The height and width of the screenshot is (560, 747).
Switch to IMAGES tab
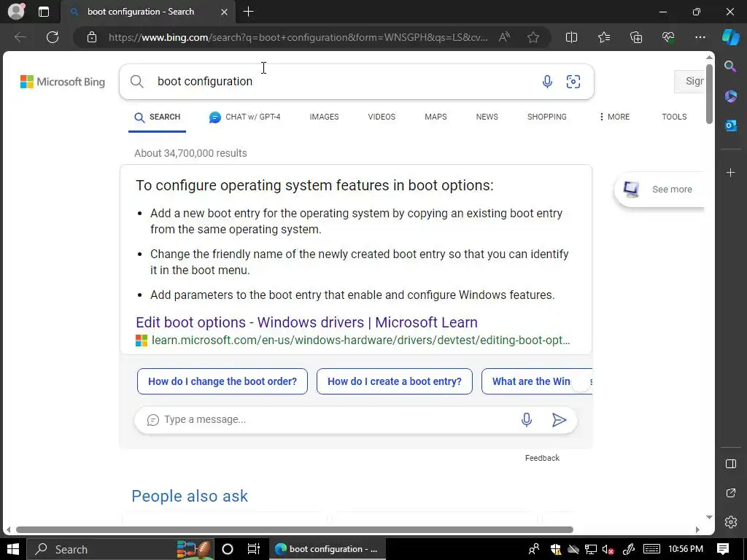(x=324, y=117)
